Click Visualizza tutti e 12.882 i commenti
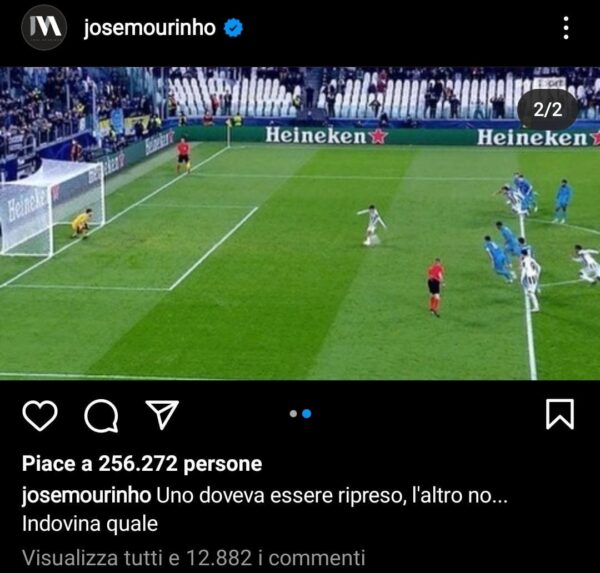 click(x=194, y=558)
